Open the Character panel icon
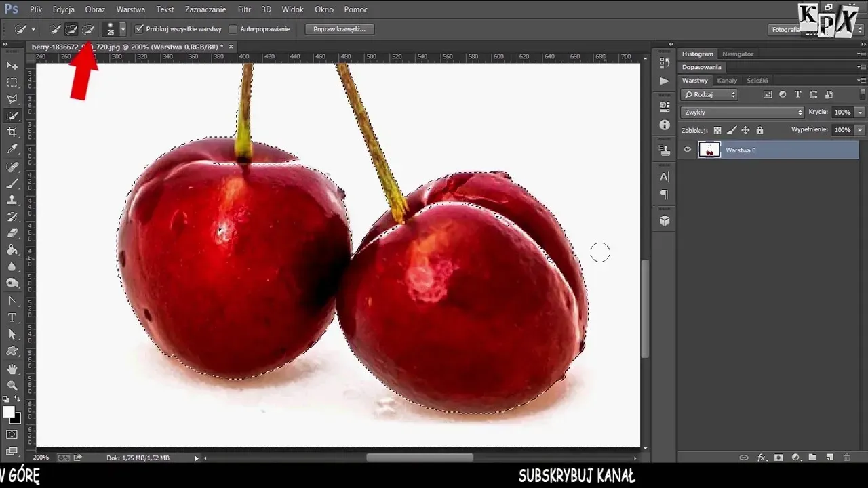 (x=664, y=177)
